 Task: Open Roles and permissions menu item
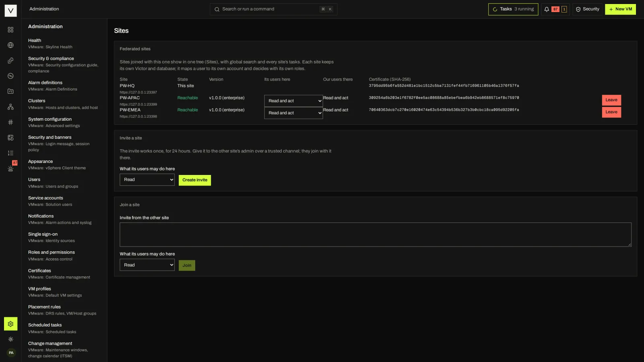click(x=64, y=255)
